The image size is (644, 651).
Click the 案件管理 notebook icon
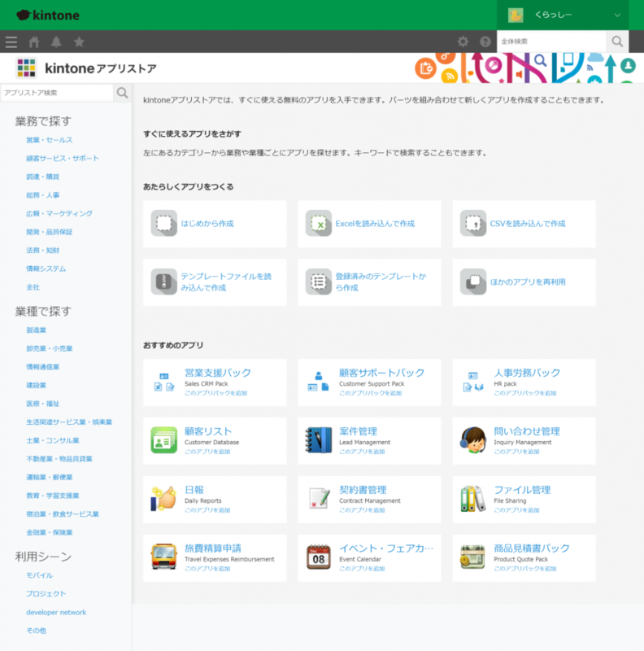[x=319, y=440]
